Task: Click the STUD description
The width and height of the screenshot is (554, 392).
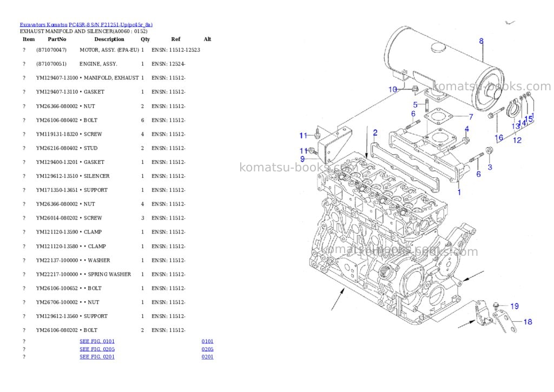Action: 90,148
